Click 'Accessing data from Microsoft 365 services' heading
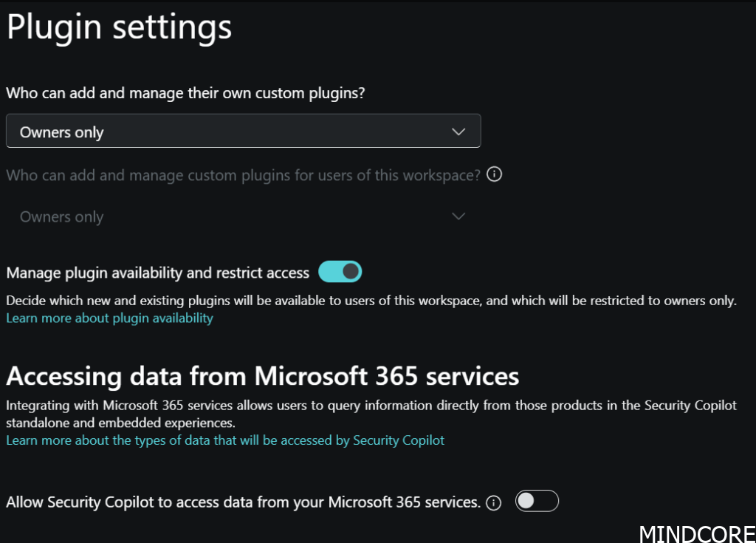756x543 pixels. pos(262,376)
